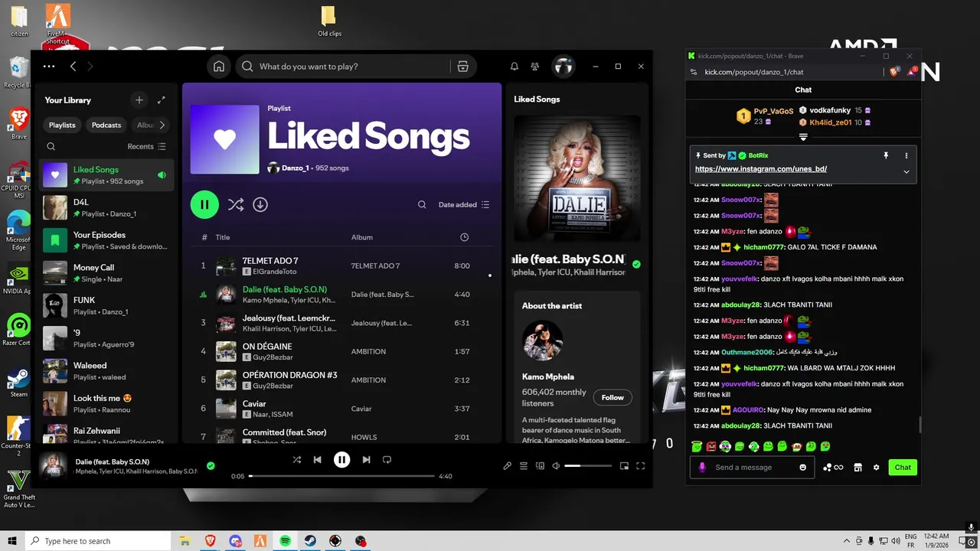Open the Danzo_1 profile link under Liked Songs
Viewport: 980px width, 551px height.
coord(296,168)
